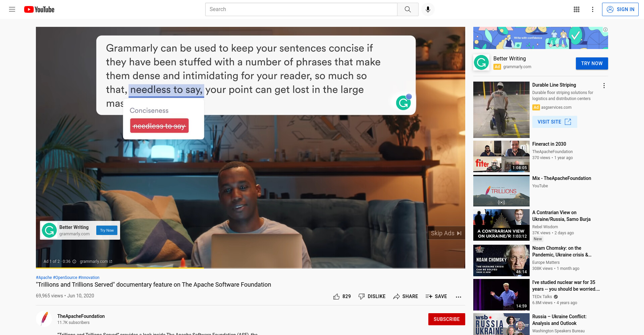Screen dimensions: 644x335
Task: Open the settings three-dot menu in header
Action: click(593, 9)
